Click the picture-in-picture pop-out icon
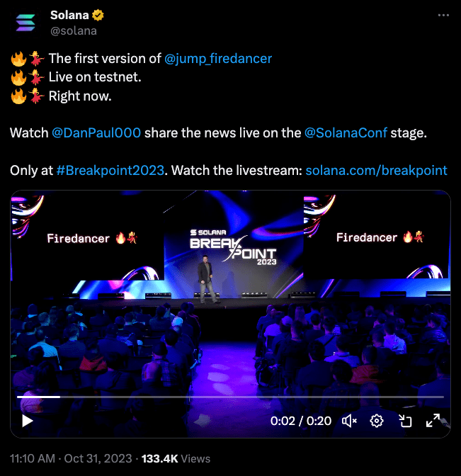Viewport: 461px width, 476px height. coord(405,421)
